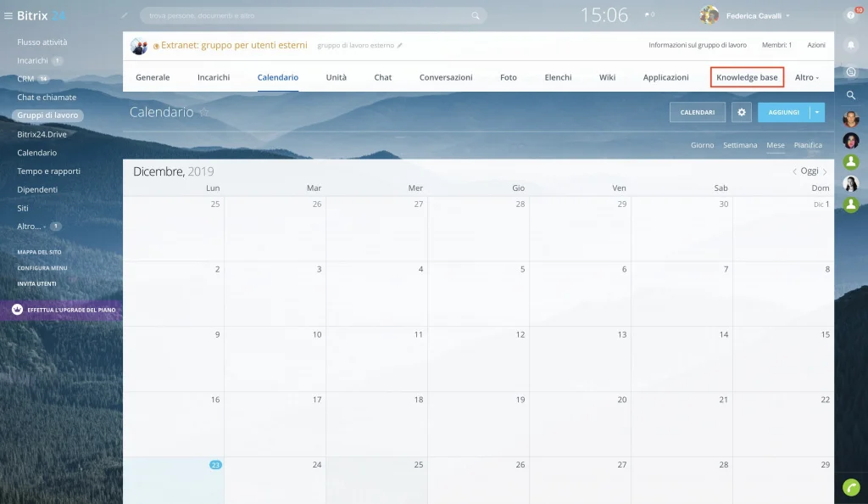The image size is (868, 504).
Task: Click Membri: 1 link
Action: tap(776, 45)
